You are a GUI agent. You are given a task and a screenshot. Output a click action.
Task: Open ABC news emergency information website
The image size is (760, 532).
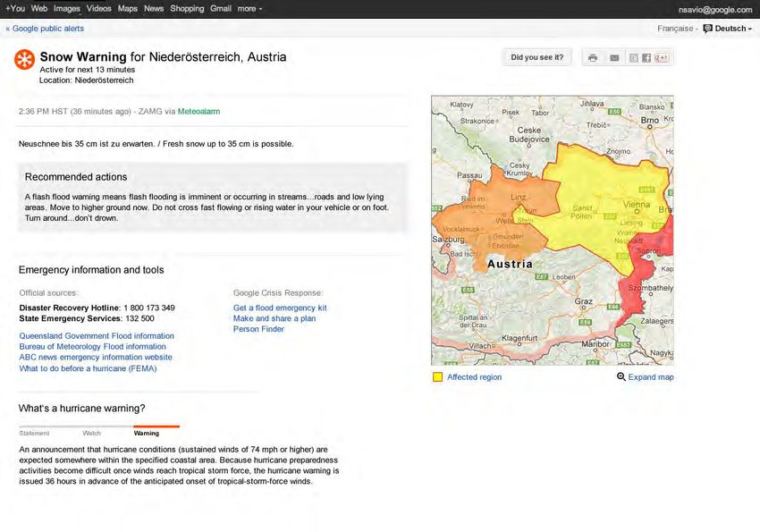96,357
